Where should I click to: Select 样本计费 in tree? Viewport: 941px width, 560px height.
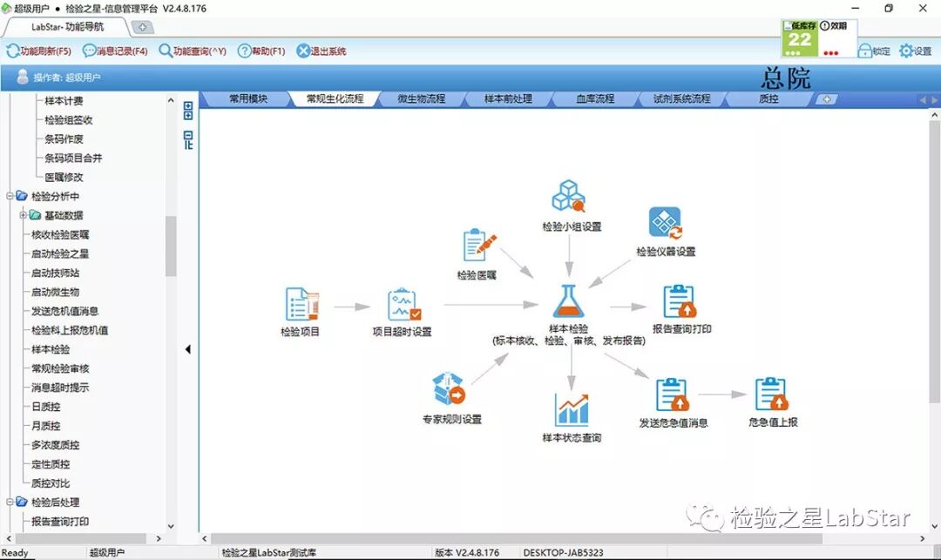point(64,101)
